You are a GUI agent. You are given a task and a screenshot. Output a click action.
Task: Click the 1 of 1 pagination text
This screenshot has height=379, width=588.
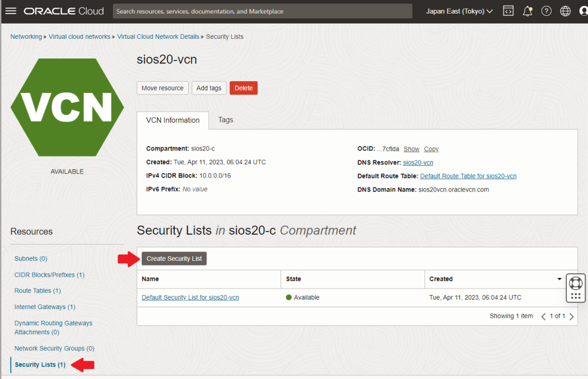[557, 316]
